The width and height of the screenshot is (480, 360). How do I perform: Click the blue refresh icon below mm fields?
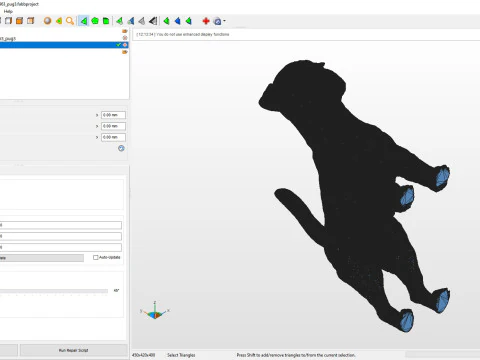pyautogui.click(x=121, y=148)
